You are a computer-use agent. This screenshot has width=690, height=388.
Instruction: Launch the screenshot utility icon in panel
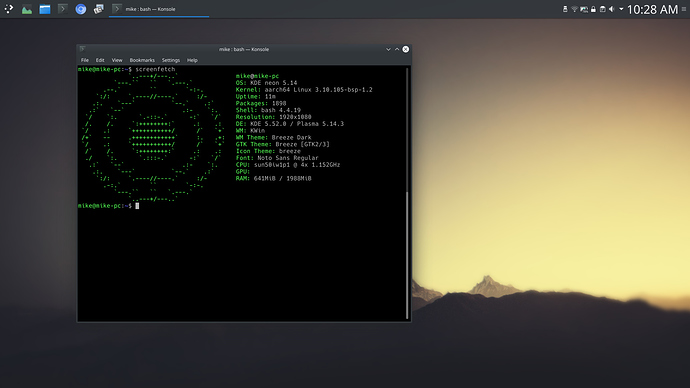(x=99, y=9)
